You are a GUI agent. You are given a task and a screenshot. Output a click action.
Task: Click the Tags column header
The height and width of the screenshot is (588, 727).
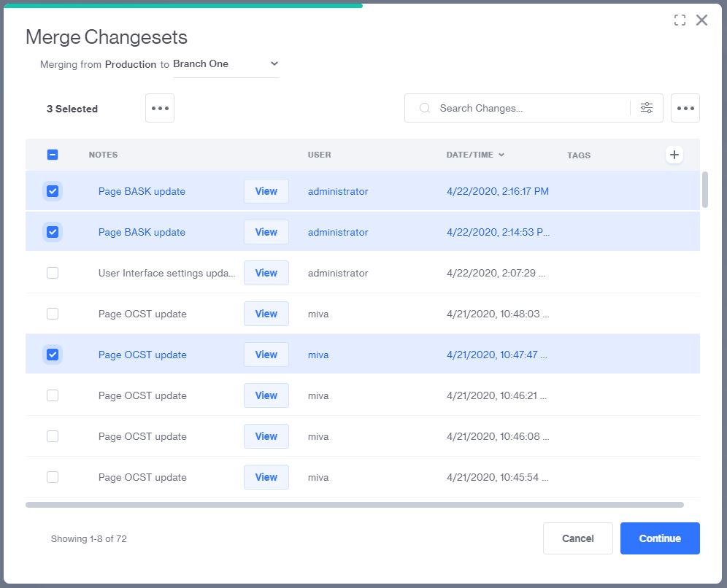(579, 155)
